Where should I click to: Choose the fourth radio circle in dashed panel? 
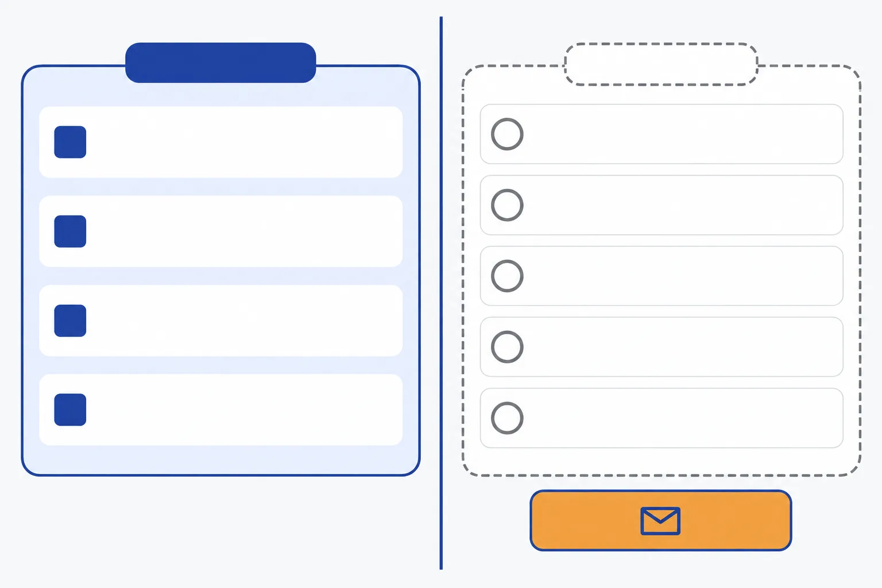click(x=507, y=347)
